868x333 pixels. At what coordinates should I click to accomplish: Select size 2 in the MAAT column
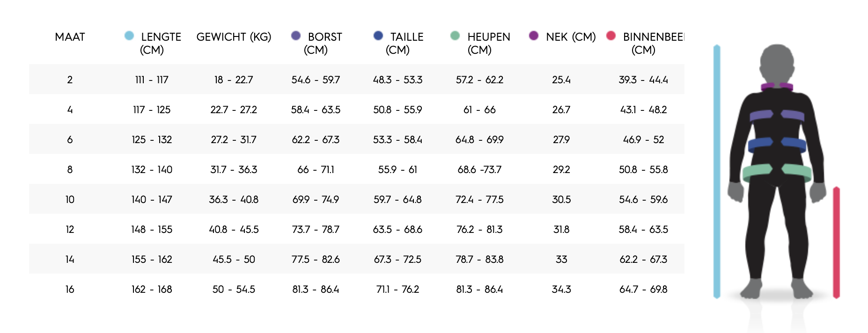(x=70, y=80)
